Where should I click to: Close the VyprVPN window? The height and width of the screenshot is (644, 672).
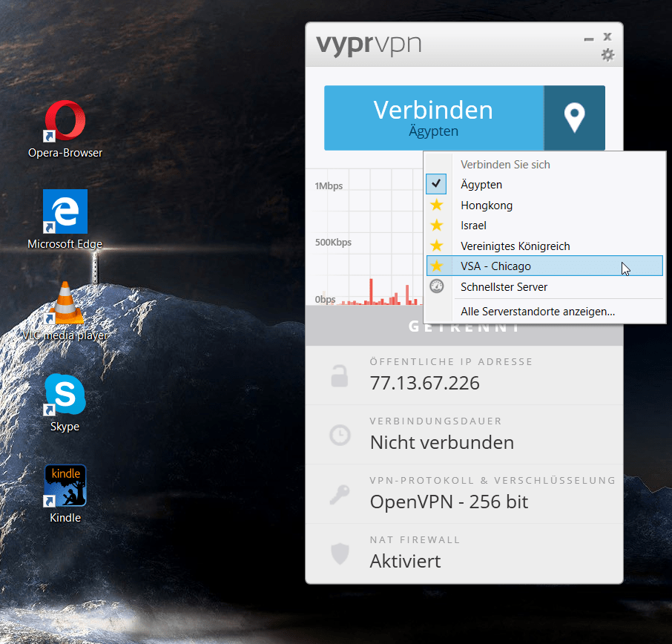(x=607, y=37)
